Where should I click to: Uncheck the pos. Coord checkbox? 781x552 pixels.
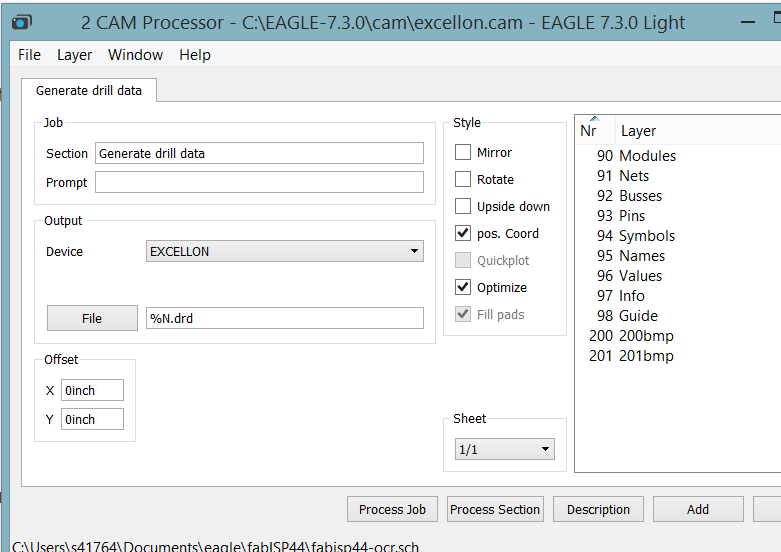point(463,233)
